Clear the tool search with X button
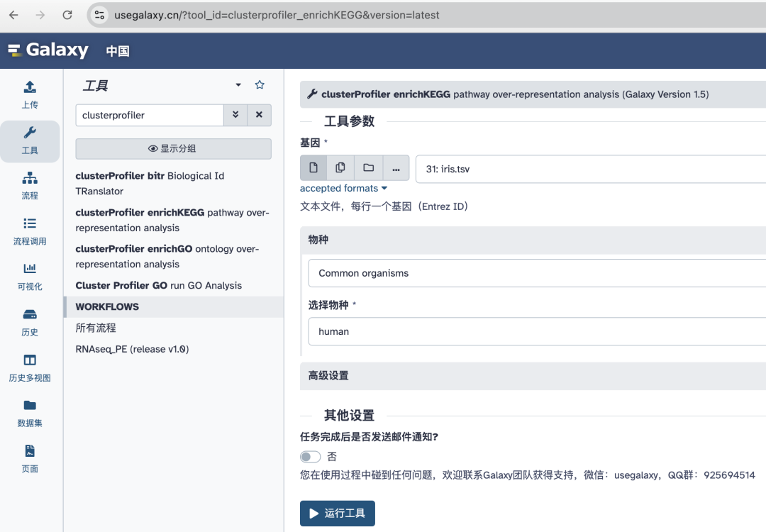 [x=259, y=115]
